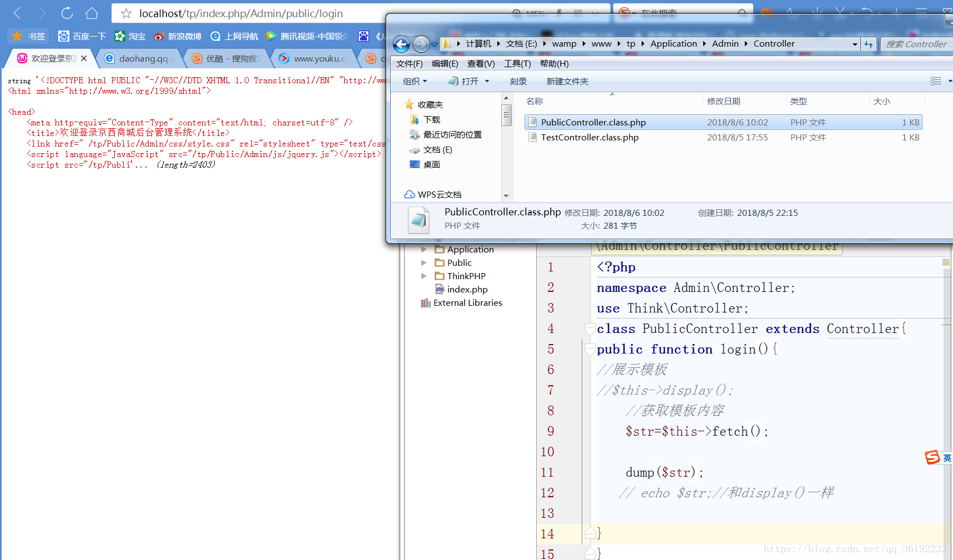Click the 文档 (E:) breadcrumb segment
This screenshot has width=953, height=560.
(x=521, y=44)
